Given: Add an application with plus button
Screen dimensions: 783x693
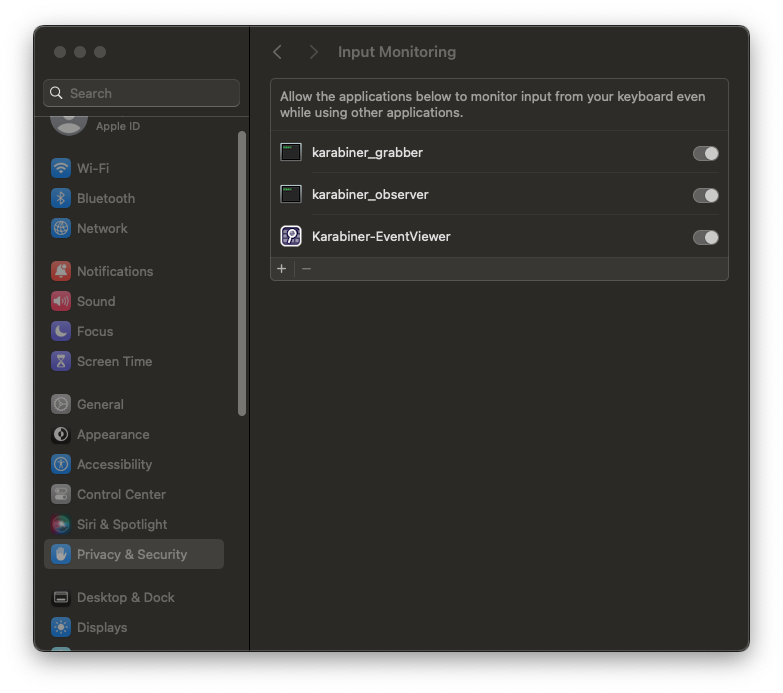Looking at the screenshot, I should pos(282,269).
